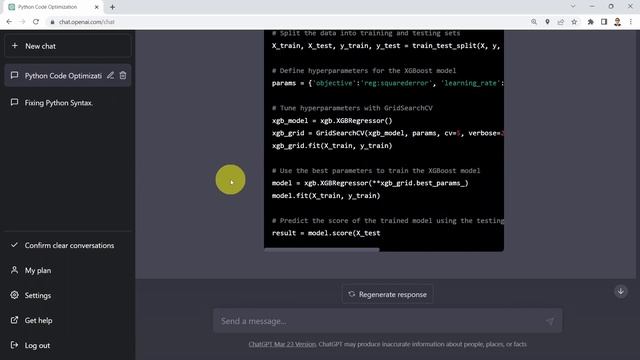Open a new browser tab
The width and height of the screenshot is (640, 360).
(112, 7)
